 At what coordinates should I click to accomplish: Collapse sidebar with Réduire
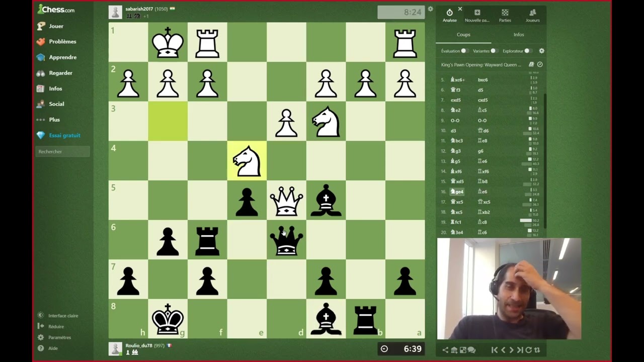click(x=51, y=327)
